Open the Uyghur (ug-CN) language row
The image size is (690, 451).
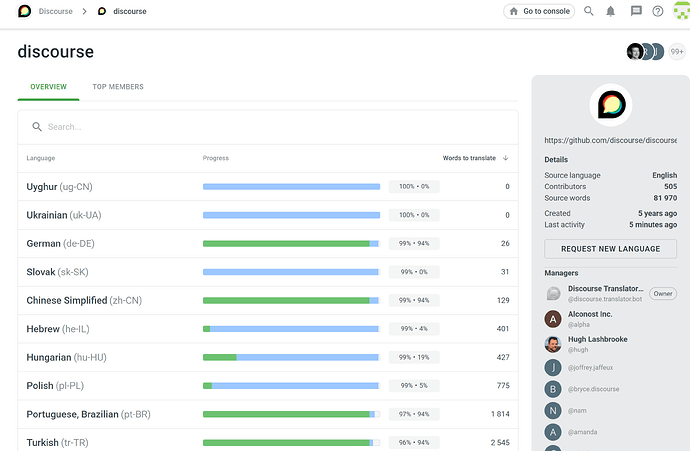point(268,187)
